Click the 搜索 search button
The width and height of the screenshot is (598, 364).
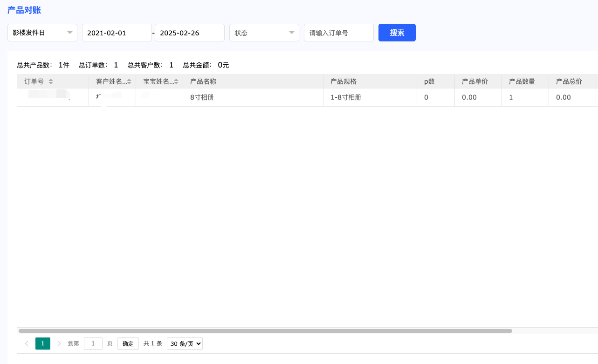pos(397,33)
